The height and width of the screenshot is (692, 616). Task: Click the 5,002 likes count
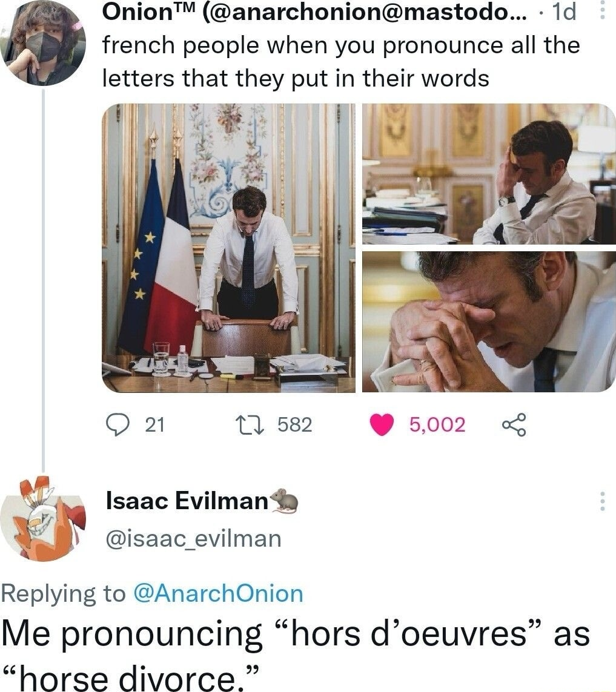click(437, 424)
